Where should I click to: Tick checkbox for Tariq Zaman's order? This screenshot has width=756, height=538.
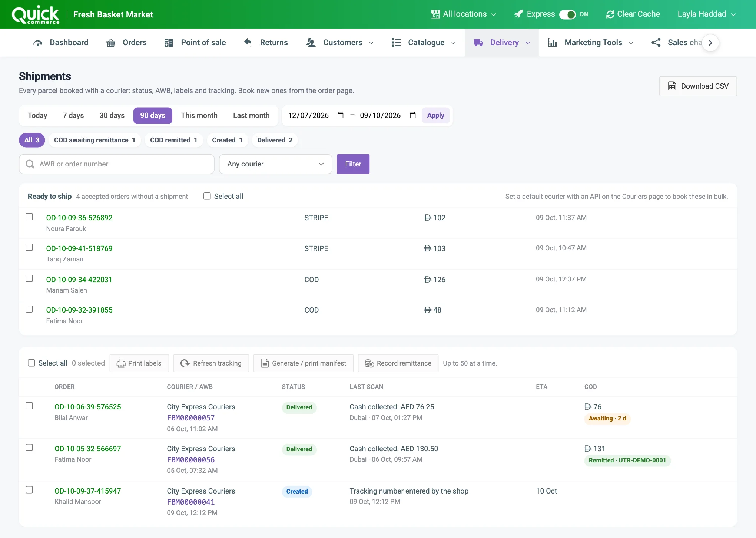tap(29, 247)
